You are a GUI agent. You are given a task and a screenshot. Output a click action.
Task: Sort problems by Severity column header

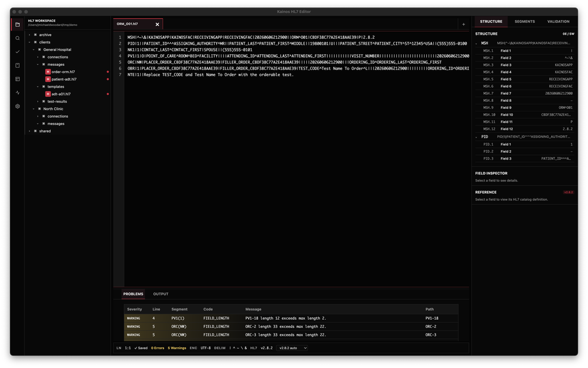point(134,310)
